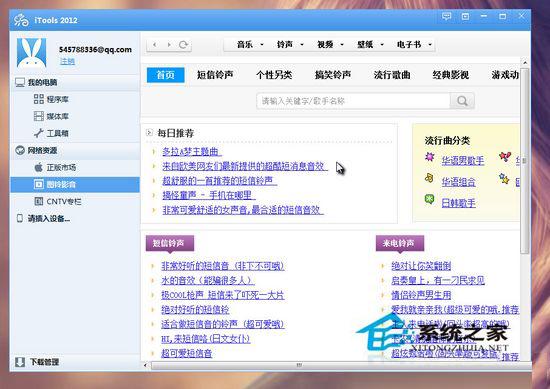Collapse the 我的电脑 section header
Screen dimensions: 550x389
click(x=75, y=82)
